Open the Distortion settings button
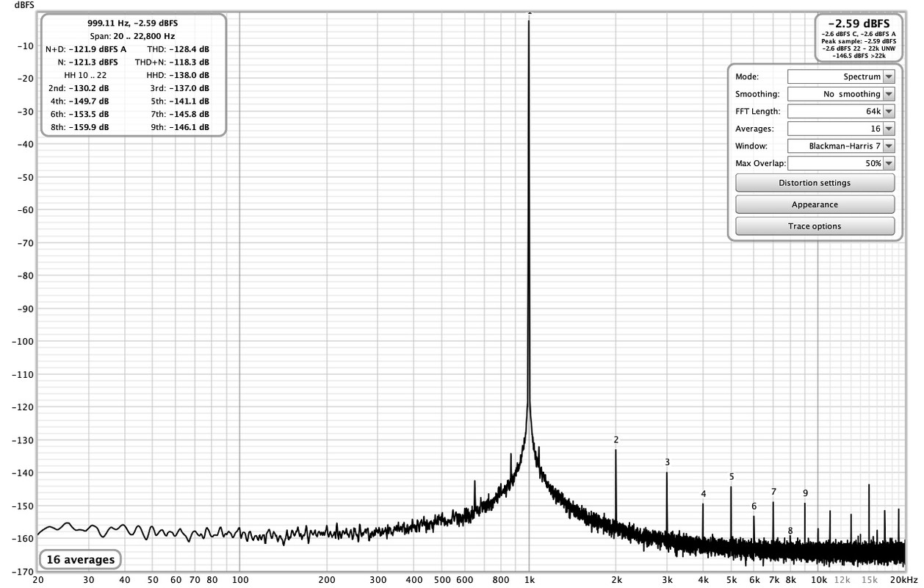Viewport: 924px width, 588px height. click(815, 183)
